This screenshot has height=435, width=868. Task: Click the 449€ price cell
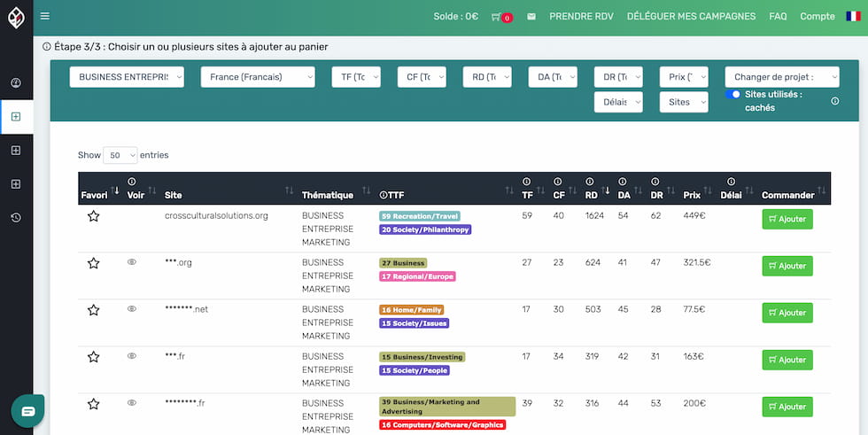coord(694,216)
